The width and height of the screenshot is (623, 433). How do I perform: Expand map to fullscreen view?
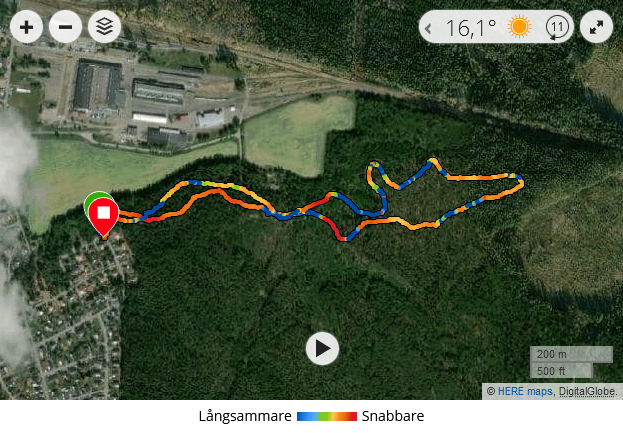596,27
